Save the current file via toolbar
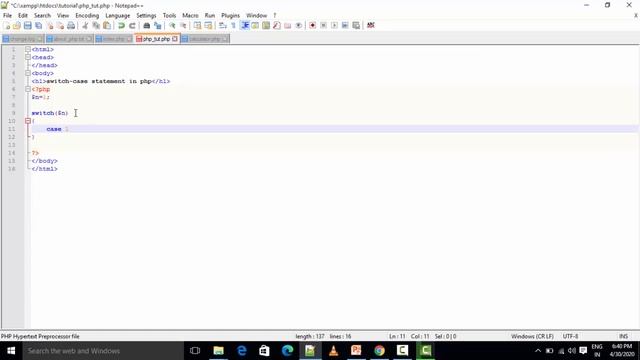This screenshot has height=360, width=640. coord(28,25)
